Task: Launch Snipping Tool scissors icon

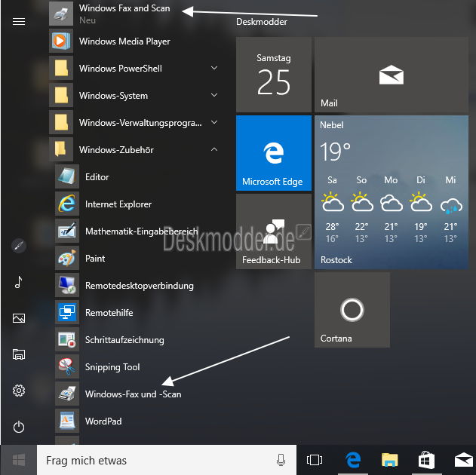Action: pyautogui.click(x=67, y=366)
